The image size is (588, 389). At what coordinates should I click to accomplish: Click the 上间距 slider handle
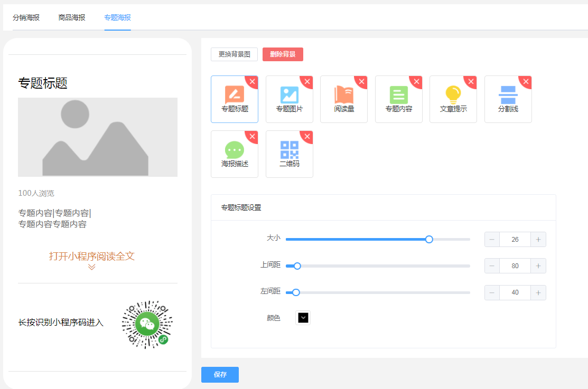coord(297,266)
